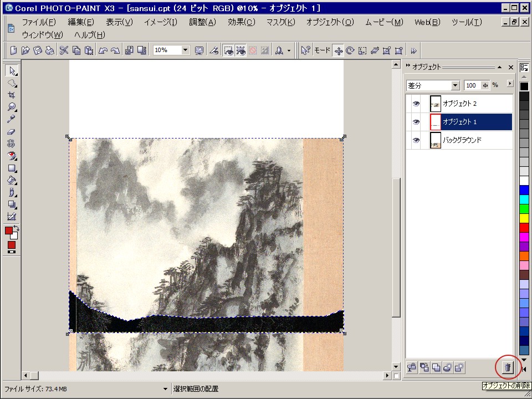Screen dimensions: 532x399
Task: Toggle visibility eye of オブジェクト 2
Action: coord(416,104)
